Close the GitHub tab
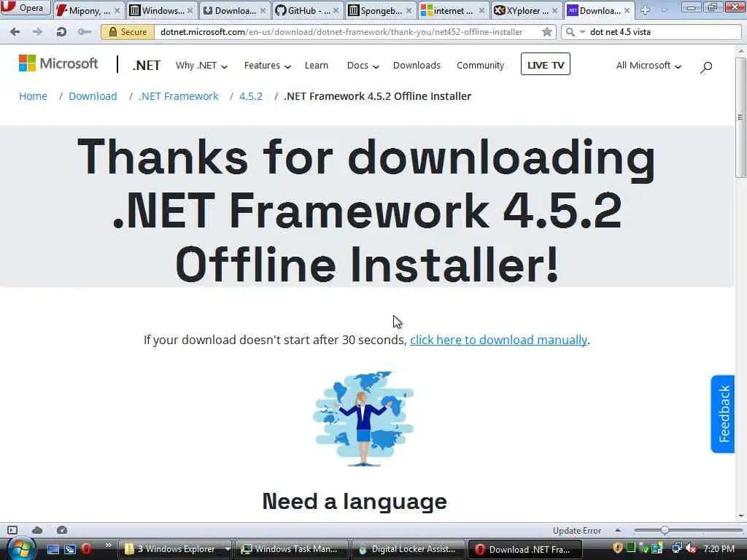This screenshot has width=747, height=560. coord(336,10)
